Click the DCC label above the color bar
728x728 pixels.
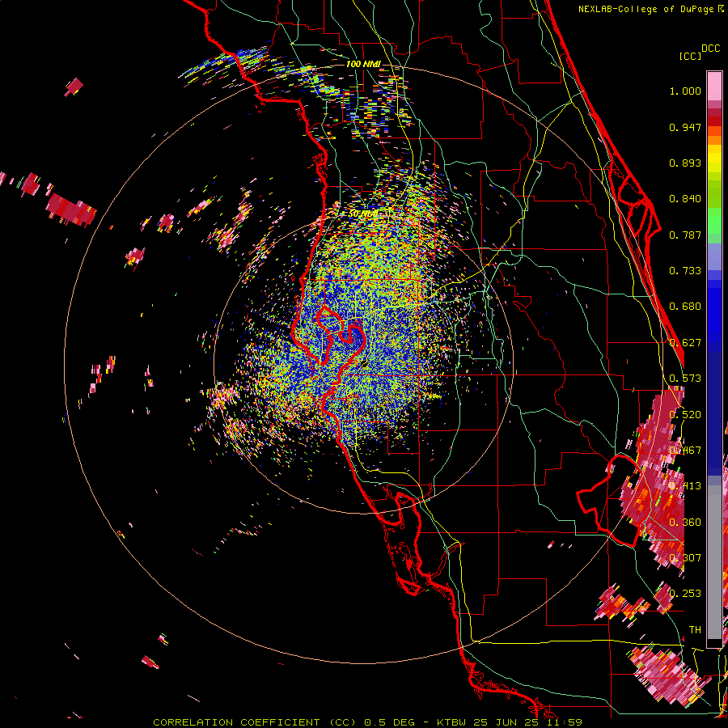pyautogui.click(x=710, y=49)
